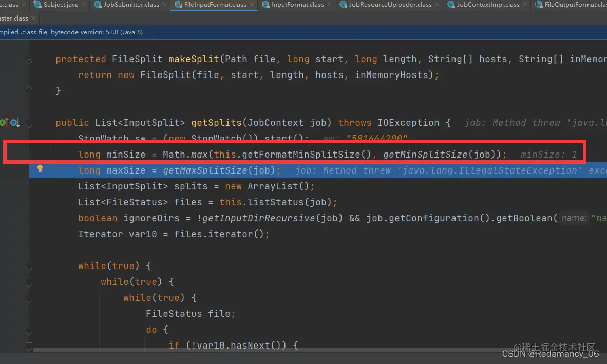Click the FileInputFormat.class tab file icon
Screen dimensions: 607x364
click(x=179, y=4)
